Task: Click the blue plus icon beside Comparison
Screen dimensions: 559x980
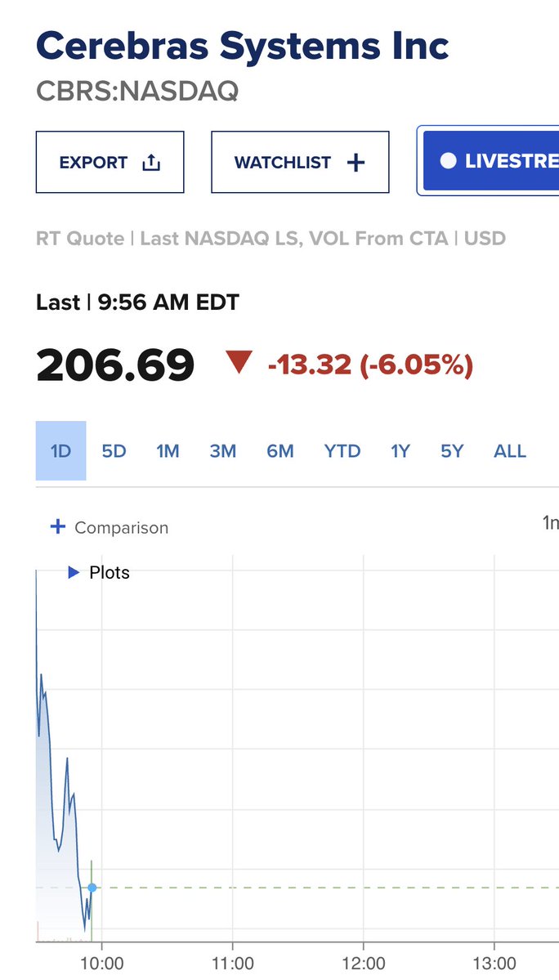Action: 57,527
